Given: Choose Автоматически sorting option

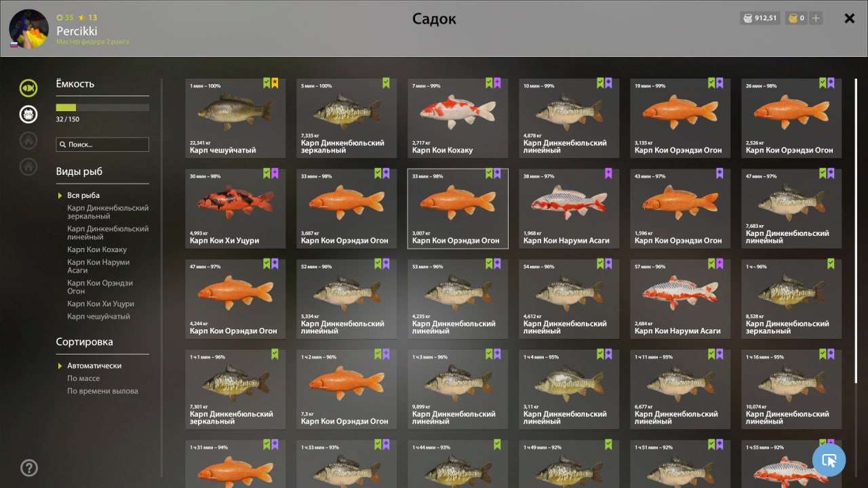Looking at the screenshot, I should tap(94, 365).
